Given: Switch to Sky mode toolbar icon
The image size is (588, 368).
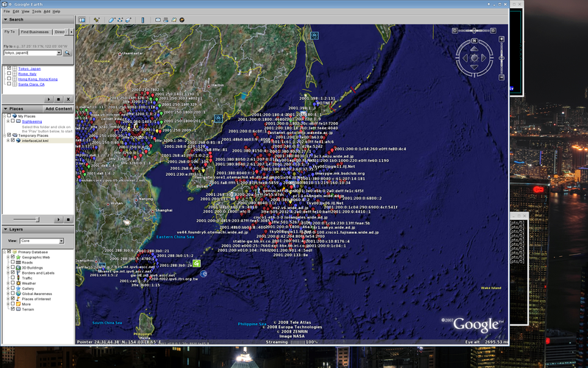Looking at the screenshot, I should tap(182, 20).
